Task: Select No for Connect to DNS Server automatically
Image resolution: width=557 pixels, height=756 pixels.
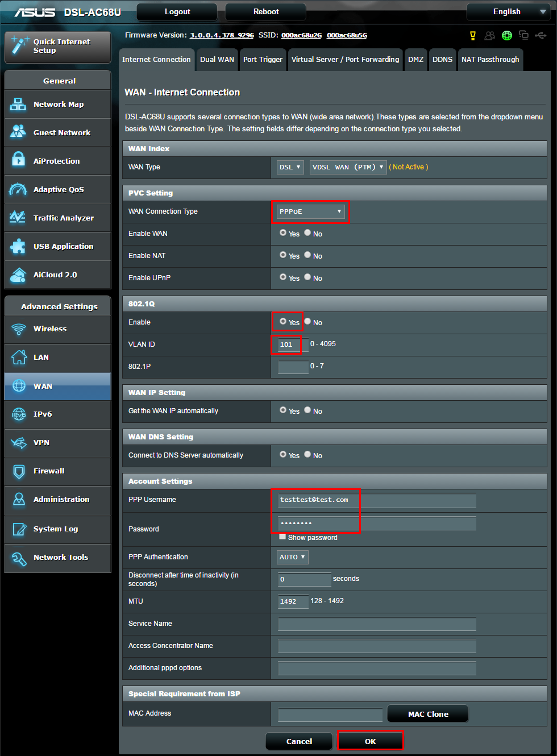Action: point(307,455)
